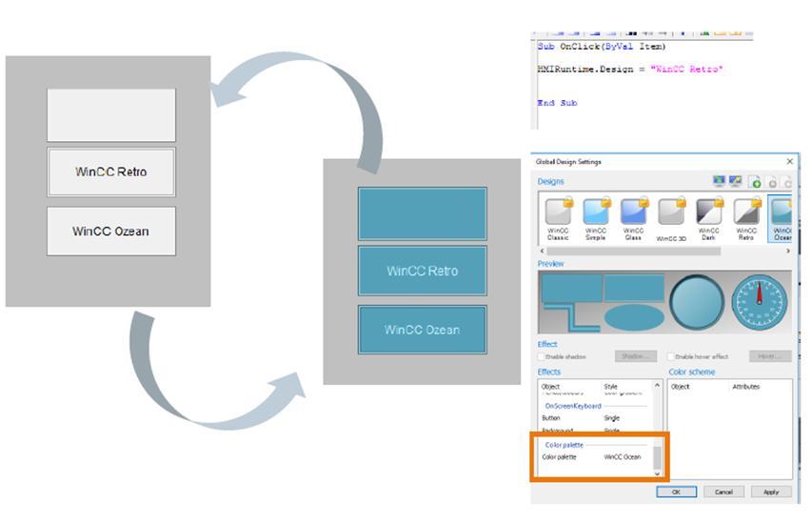Click Attributes column header in Color scheme
Image resolution: width=812 pixels, height=523 pixels.
745,387
